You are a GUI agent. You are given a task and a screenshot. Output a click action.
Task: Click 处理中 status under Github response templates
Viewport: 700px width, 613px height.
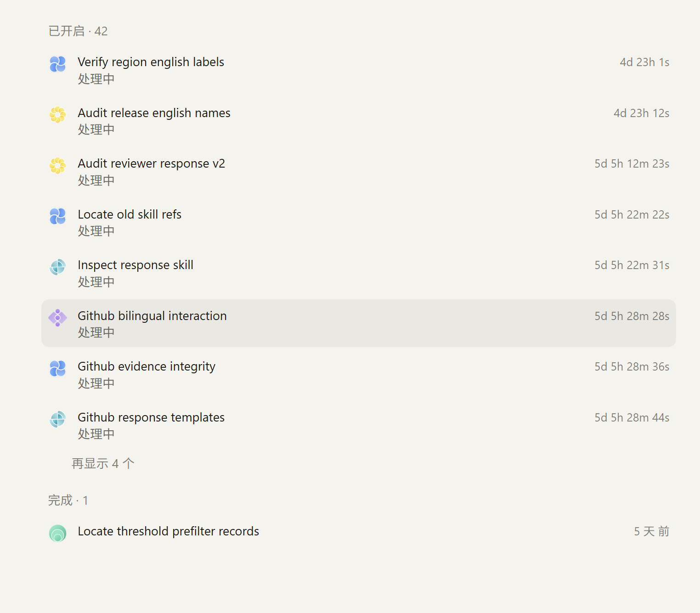96,434
